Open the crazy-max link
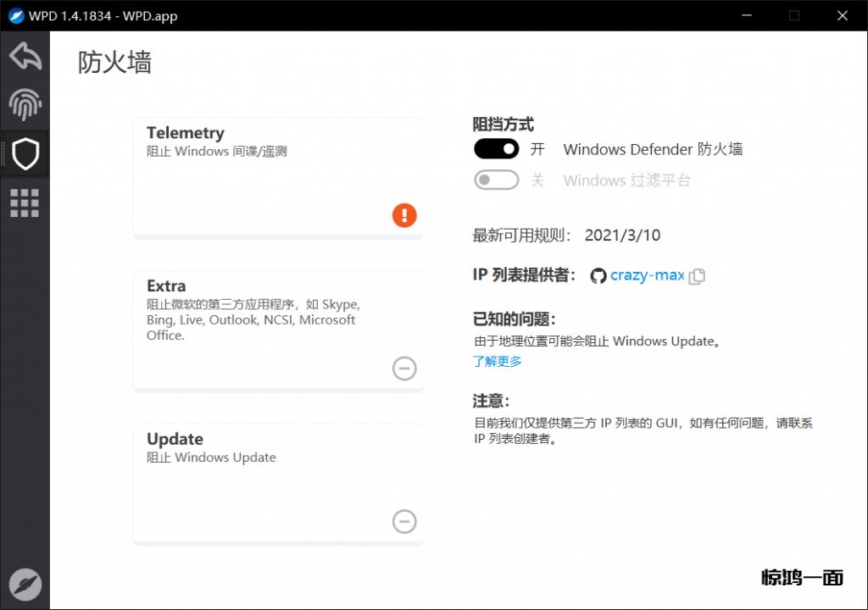The image size is (868, 610). coord(647,275)
